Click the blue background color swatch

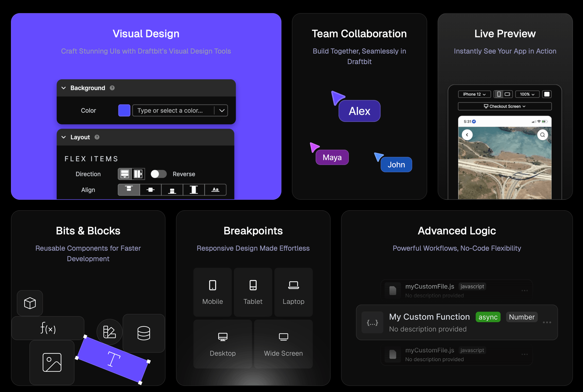point(124,111)
